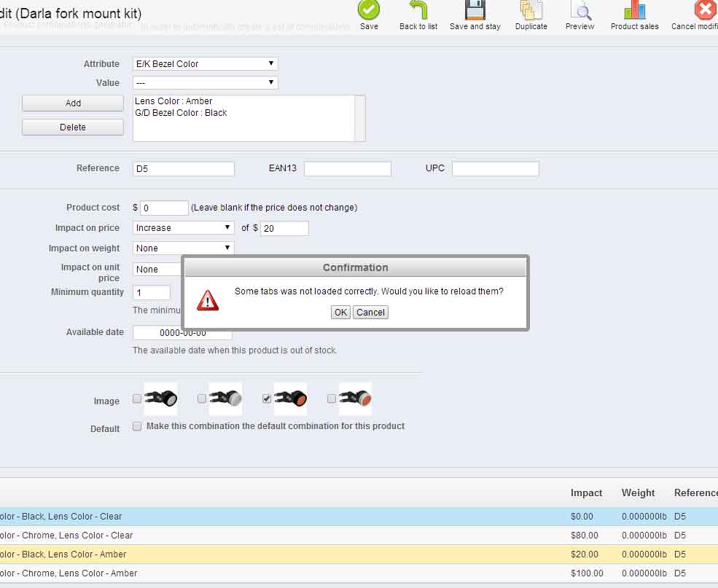The image size is (718, 588).
Task: Select the Chrome, Lens Color - Amber row
Action: (359, 573)
